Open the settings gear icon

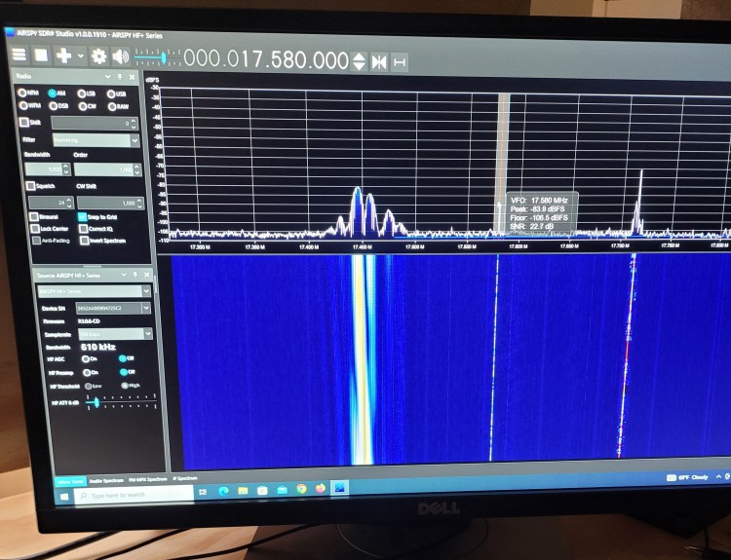(98, 56)
